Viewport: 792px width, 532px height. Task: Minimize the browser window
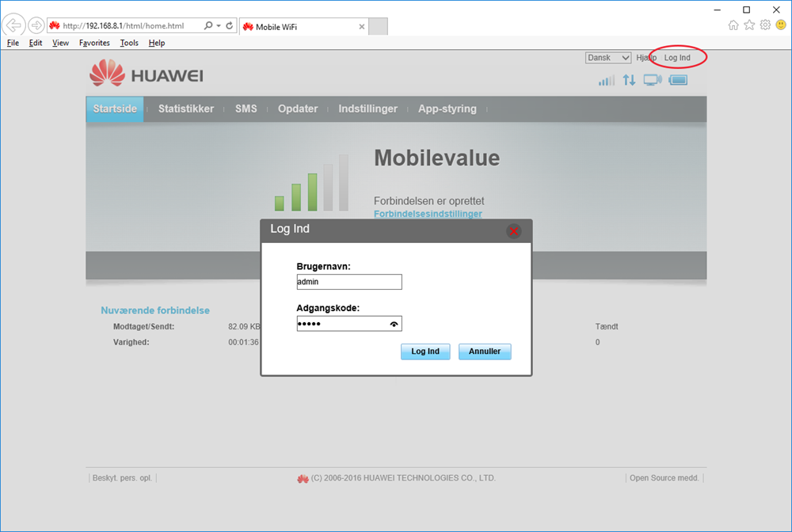718,9
